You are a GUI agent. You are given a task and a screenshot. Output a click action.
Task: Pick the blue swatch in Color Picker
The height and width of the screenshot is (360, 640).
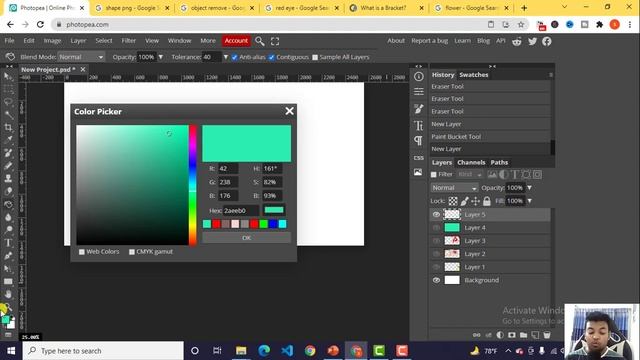tap(273, 224)
